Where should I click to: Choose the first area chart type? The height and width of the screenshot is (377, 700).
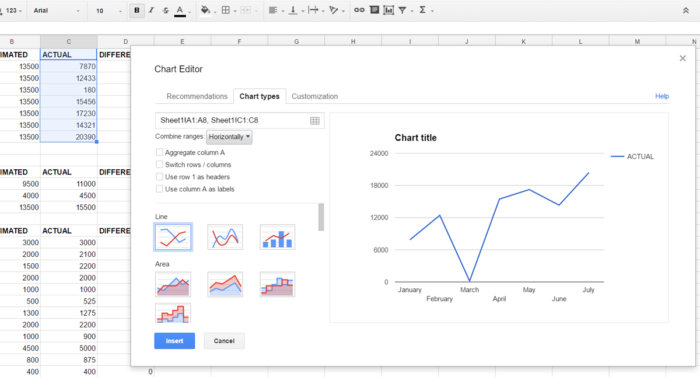tap(173, 284)
